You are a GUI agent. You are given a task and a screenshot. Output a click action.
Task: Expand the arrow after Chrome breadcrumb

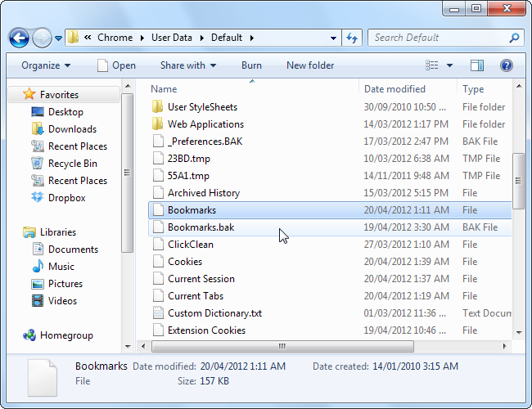(x=142, y=38)
